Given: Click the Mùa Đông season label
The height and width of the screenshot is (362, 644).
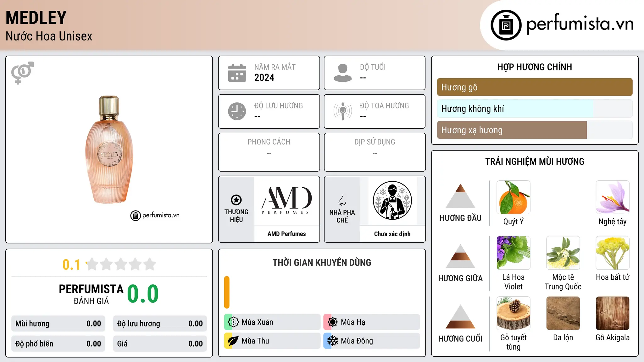Looking at the screenshot, I should point(357,341).
